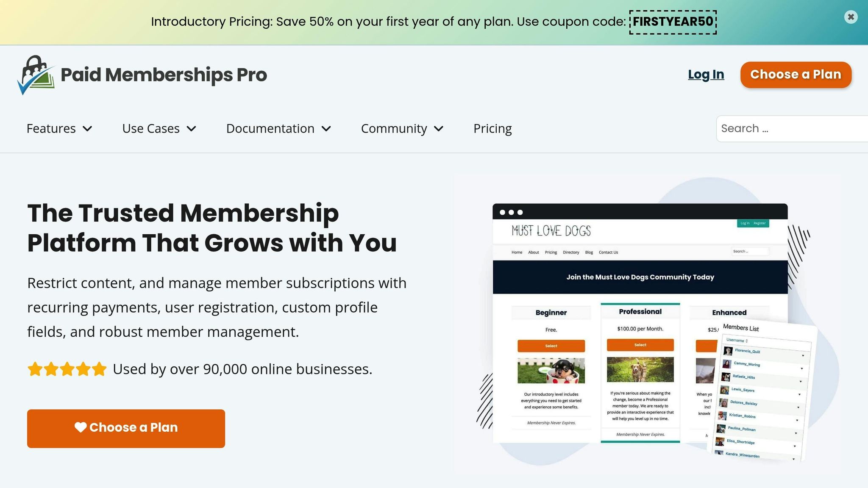Click the header Choose a Plan button

pos(796,75)
